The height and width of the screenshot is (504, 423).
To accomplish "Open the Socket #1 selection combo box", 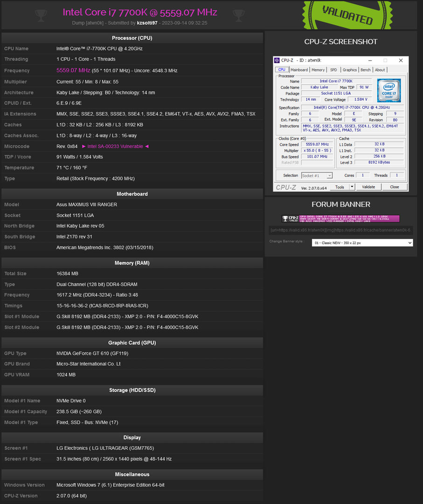I will tap(317, 175).
